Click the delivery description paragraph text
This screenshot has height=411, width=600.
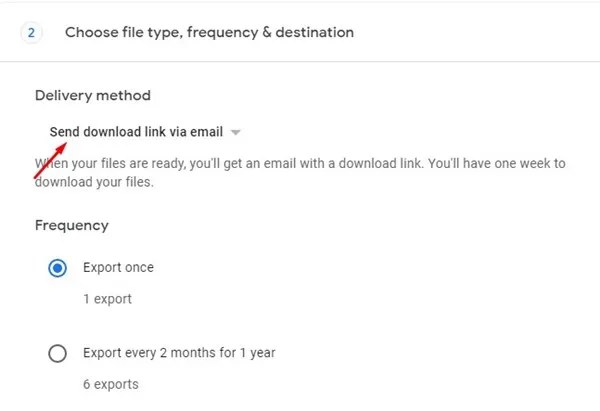tap(300, 173)
